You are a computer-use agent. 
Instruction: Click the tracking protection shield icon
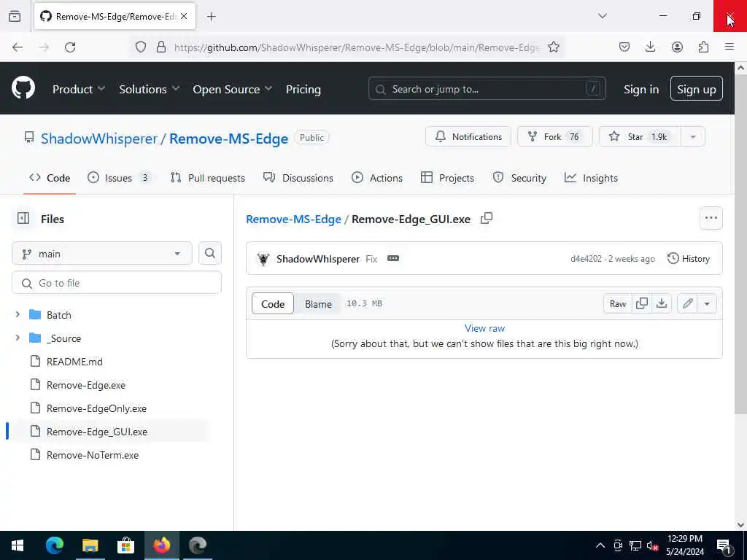(141, 47)
